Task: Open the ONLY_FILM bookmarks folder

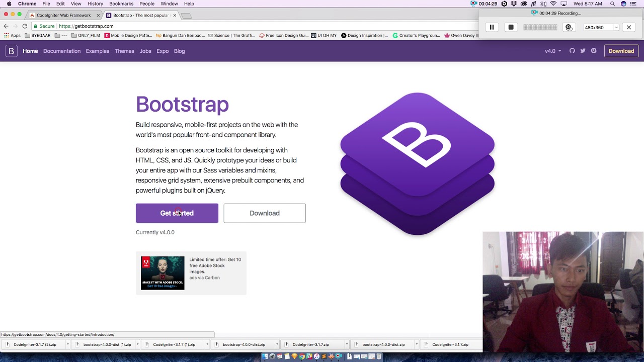Action: coord(86,36)
